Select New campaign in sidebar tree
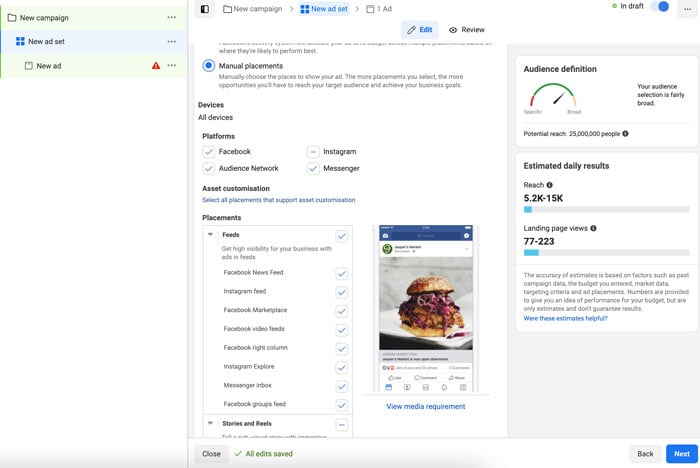This screenshot has height=468, width=700. point(94,17)
